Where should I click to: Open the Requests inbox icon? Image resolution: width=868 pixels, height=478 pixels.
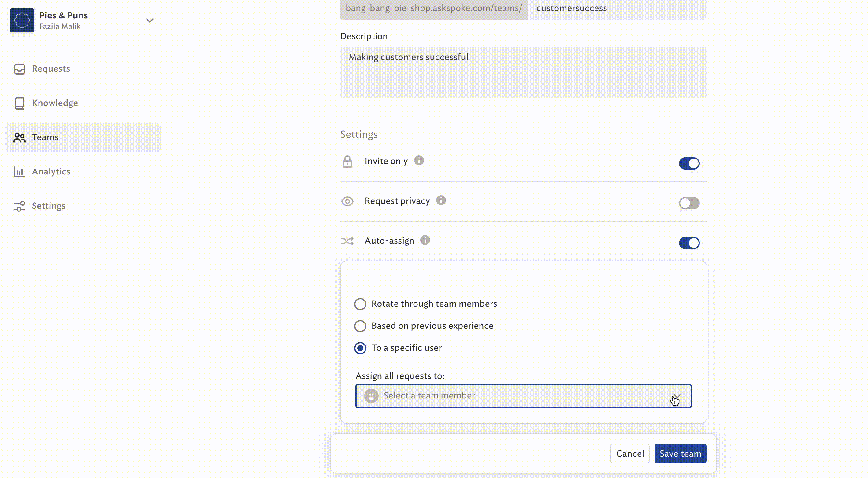click(x=20, y=69)
